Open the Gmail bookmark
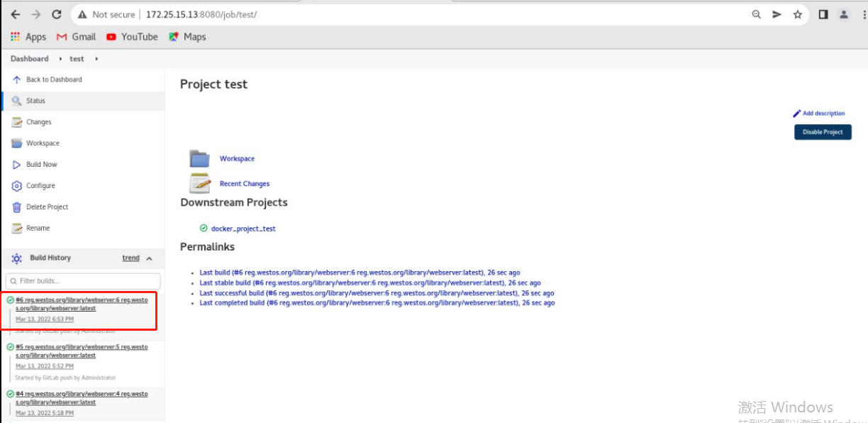The width and height of the screenshot is (868, 423). [x=76, y=37]
